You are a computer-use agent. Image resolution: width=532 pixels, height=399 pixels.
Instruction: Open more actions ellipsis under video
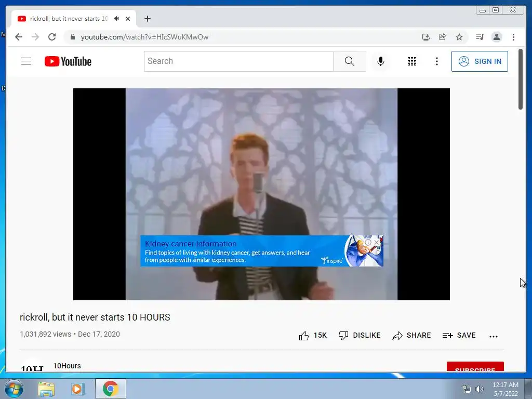click(494, 336)
